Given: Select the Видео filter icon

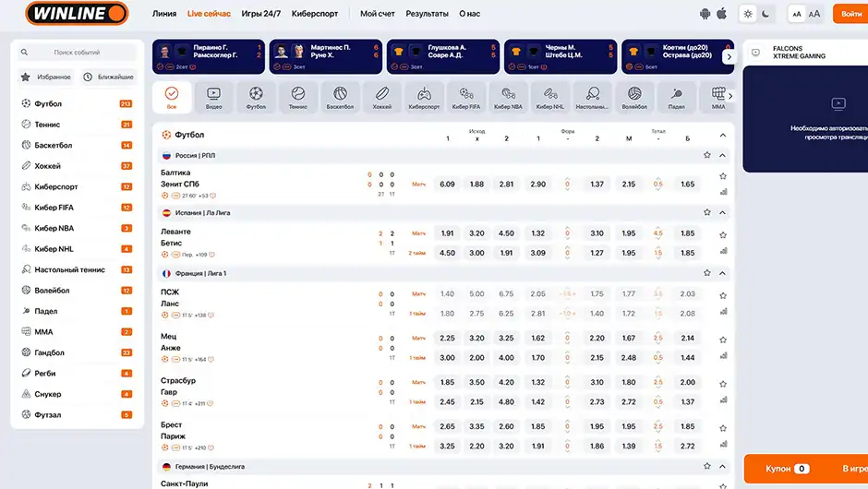Looking at the screenshot, I should (213, 98).
